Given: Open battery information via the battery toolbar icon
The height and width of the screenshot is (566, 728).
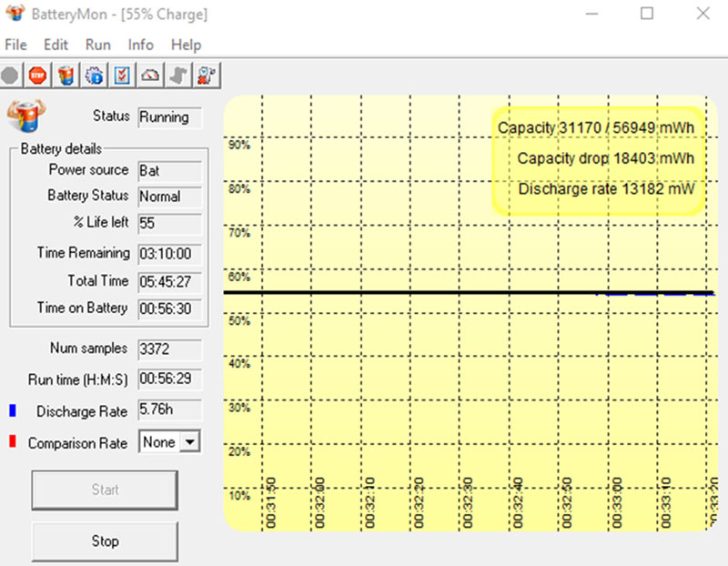Looking at the screenshot, I should [66, 76].
